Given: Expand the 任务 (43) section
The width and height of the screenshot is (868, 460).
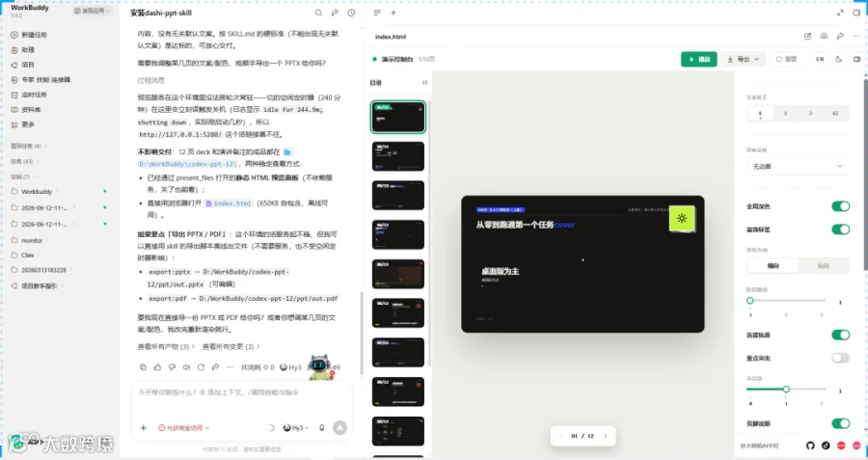Looking at the screenshot, I should pos(25,162).
